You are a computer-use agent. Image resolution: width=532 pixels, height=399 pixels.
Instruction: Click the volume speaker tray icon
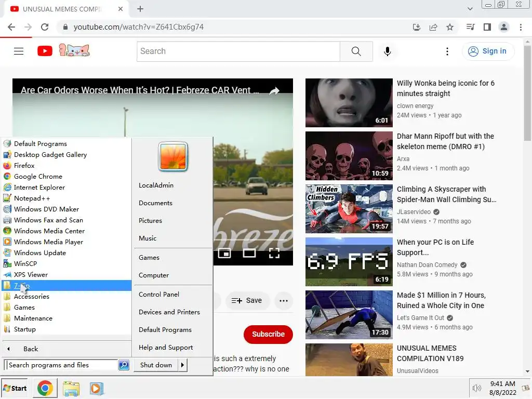point(477,388)
